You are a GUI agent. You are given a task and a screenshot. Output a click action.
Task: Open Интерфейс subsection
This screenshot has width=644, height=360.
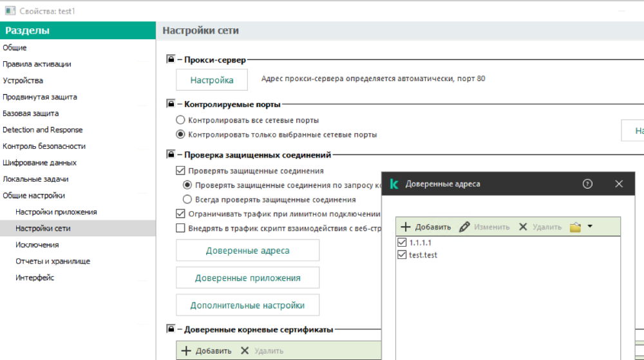pos(78,278)
